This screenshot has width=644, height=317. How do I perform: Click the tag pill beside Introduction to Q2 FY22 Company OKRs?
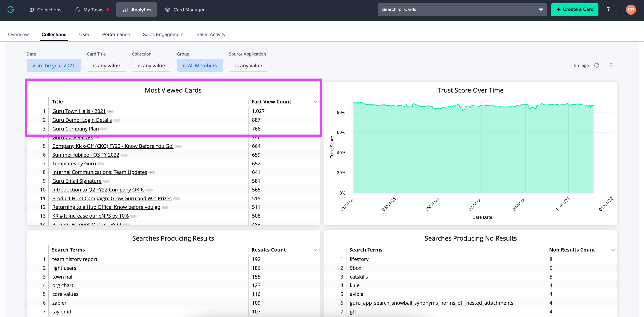coord(149,190)
